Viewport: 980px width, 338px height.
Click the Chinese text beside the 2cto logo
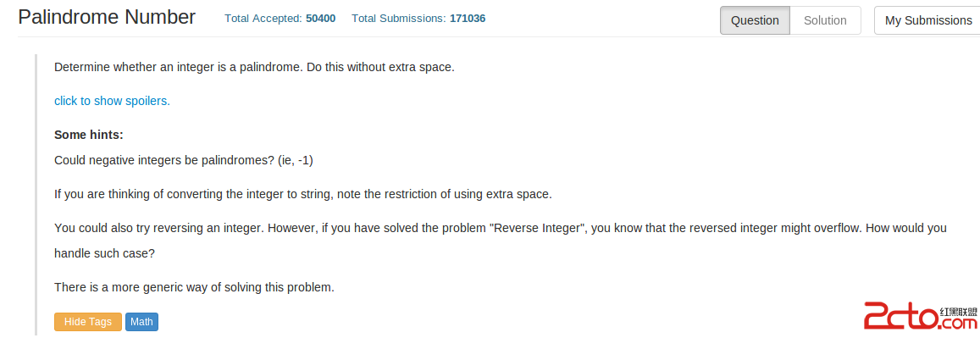958,311
